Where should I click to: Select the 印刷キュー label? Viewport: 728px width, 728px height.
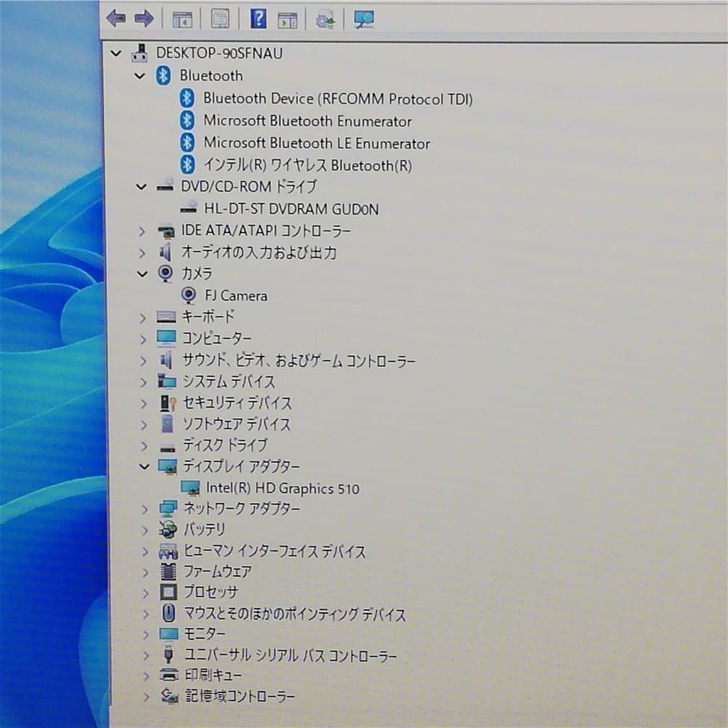tap(213, 675)
